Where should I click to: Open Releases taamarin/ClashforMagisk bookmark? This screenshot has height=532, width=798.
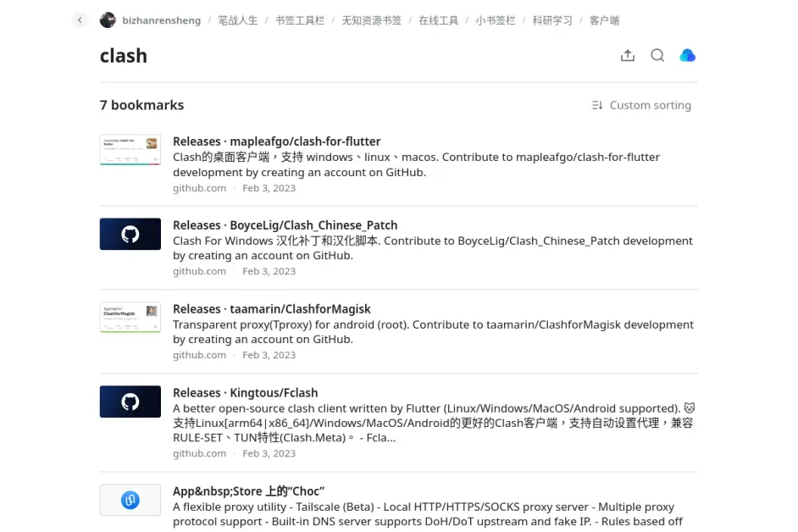271,309
